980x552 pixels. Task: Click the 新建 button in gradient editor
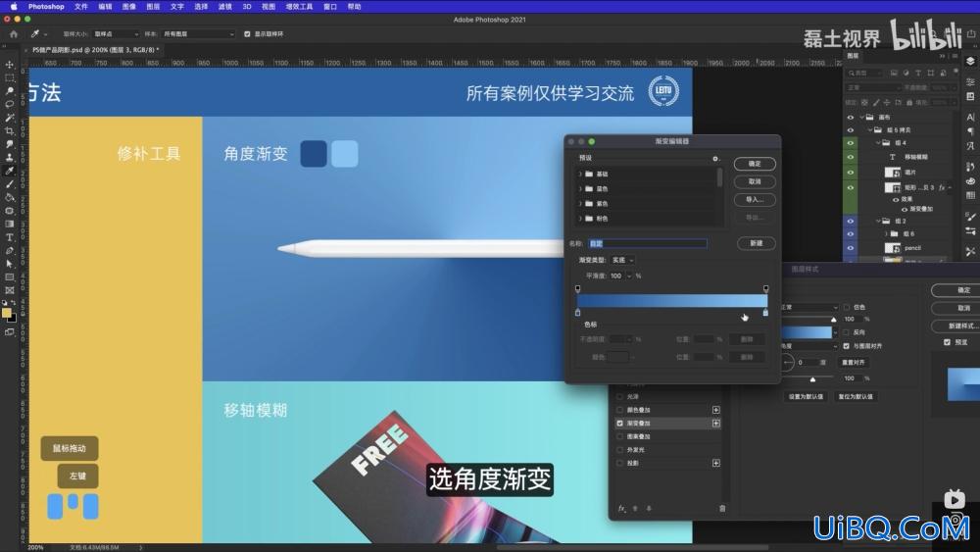pyautogui.click(x=757, y=243)
